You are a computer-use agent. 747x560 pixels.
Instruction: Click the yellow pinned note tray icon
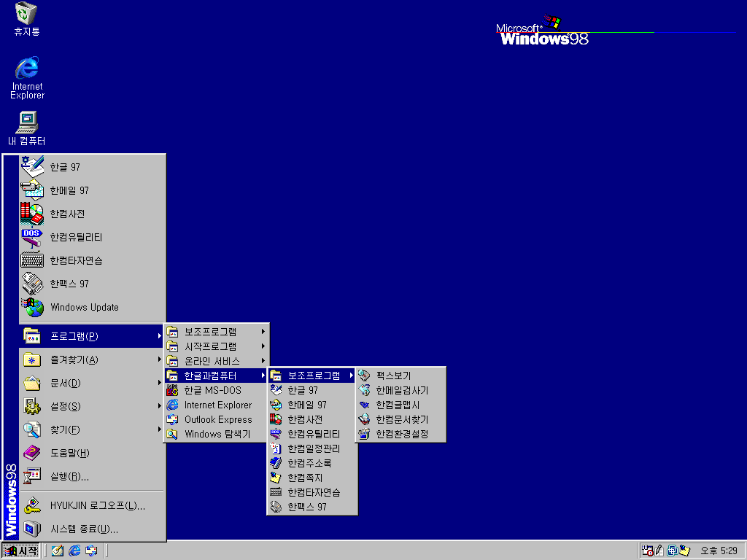(x=684, y=551)
